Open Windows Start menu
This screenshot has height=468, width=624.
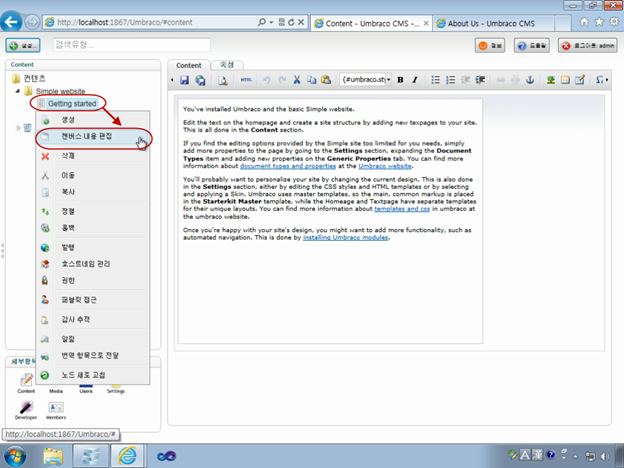[x=14, y=456]
